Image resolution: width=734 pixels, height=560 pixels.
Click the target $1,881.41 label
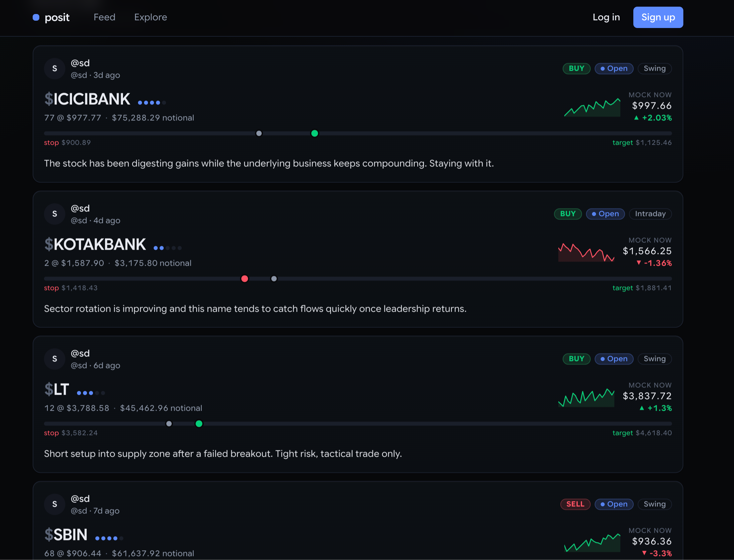click(642, 288)
